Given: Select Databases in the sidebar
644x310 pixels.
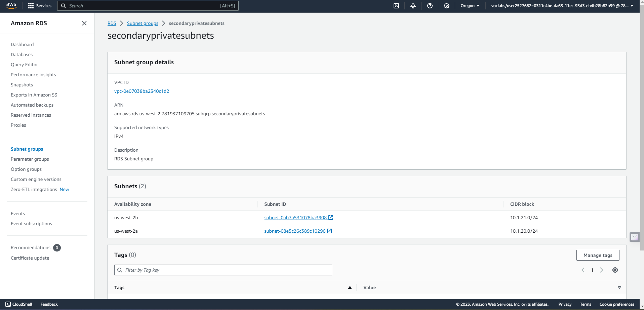Looking at the screenshot, I should tap(22, 54).
